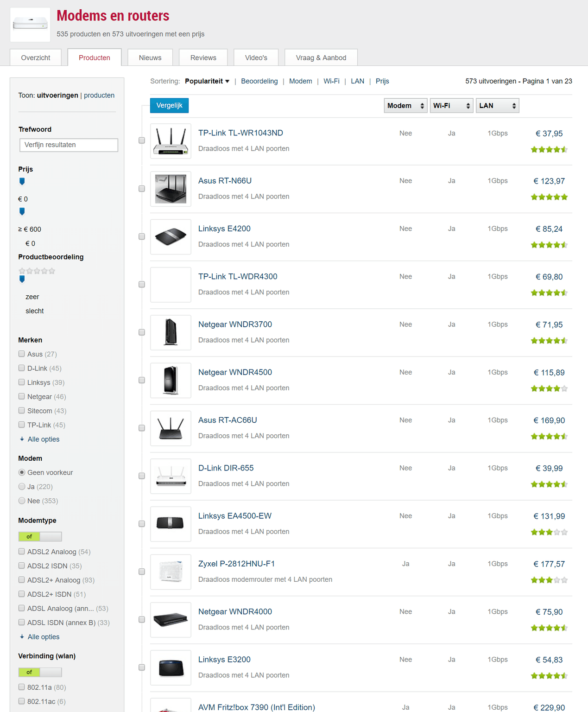The height and width of the screenshot is (712, 588).
Task: Click star rating of Linksys EA4500-EW
Action: (x=549, y=532)
